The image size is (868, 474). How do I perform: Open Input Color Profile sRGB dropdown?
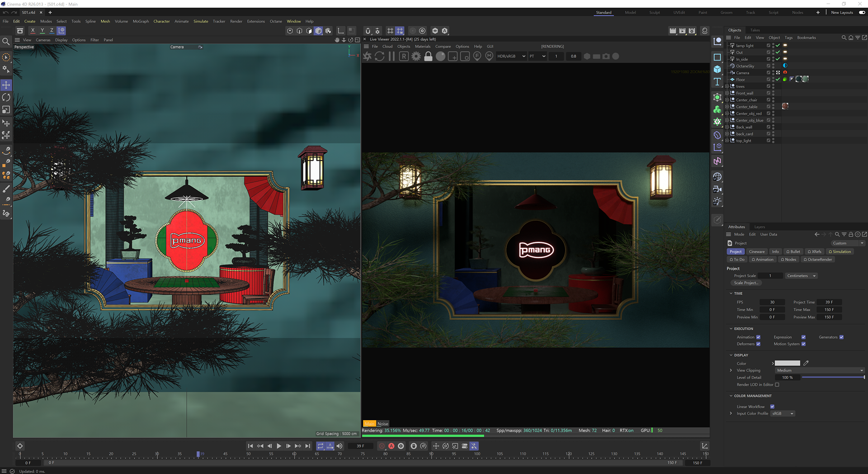tap(783, 414)
